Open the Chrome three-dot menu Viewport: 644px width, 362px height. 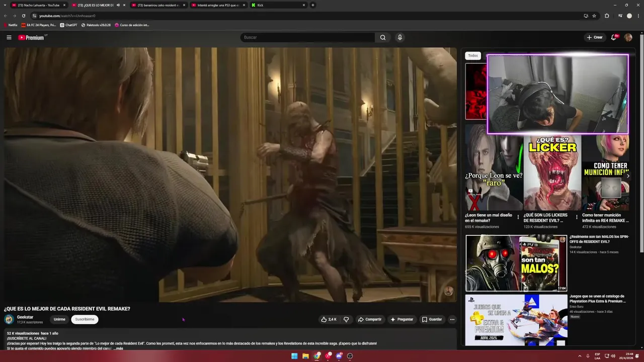point(638,16)
